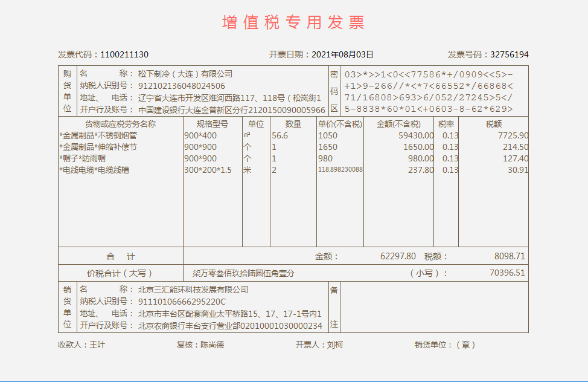Viewport: 588px width, 382px height.
Task: Select the seller bank line 北京农商银行丰台支行营业部
Action: click(230, 326)
